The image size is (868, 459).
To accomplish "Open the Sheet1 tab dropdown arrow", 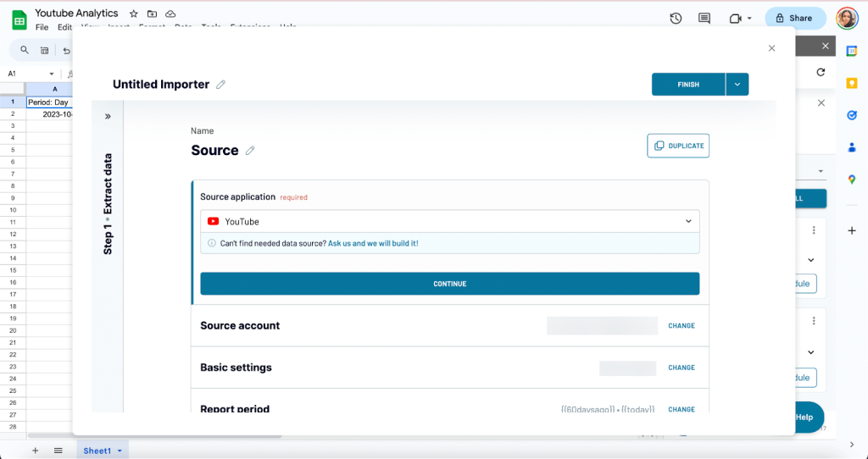I will coord(120,451).
